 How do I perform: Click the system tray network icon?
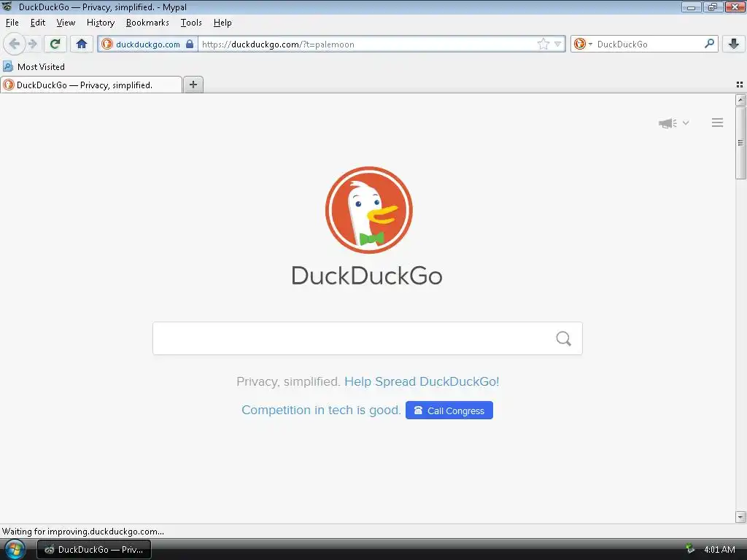[x=690, y=549]
